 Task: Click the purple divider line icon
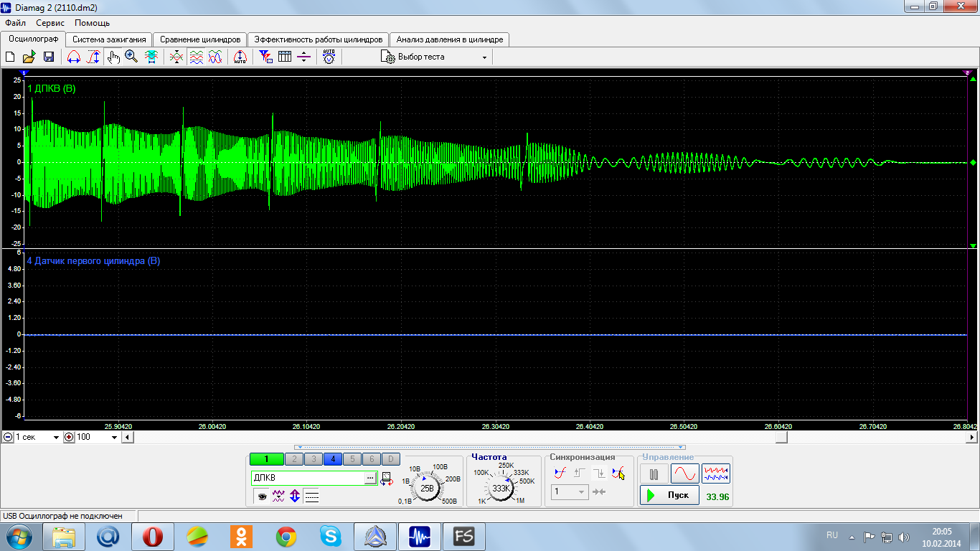click(x=303, y=57)
